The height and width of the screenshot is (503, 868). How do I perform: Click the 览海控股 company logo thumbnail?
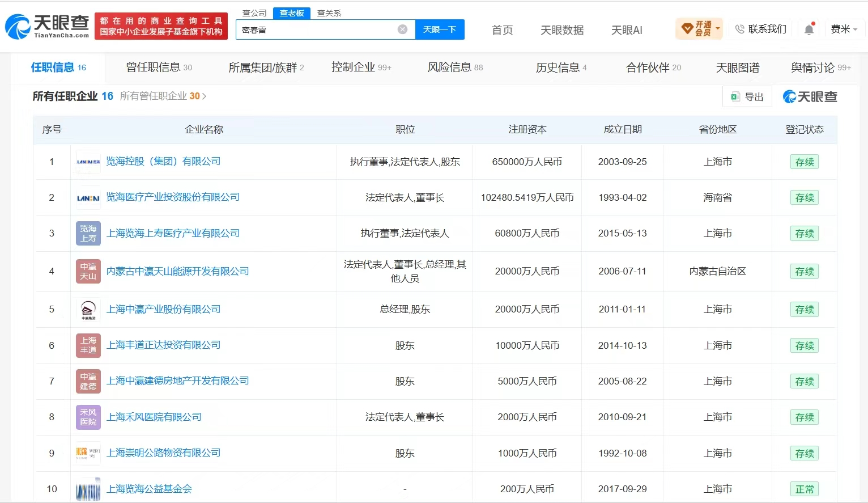click(x=88, y=162)
